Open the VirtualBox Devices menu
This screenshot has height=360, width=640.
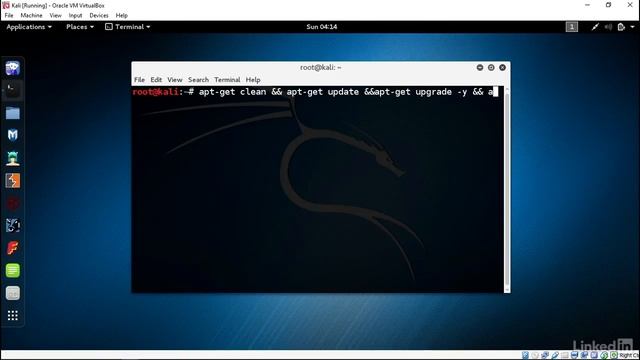coord(99,16)
